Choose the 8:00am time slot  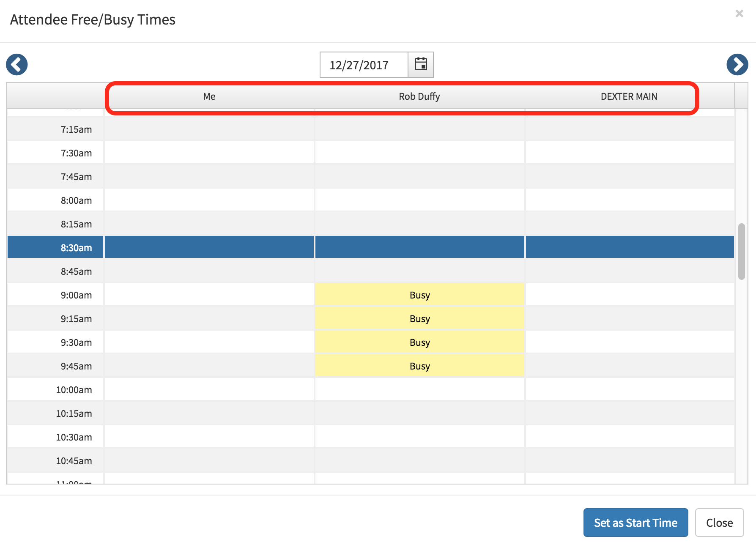pyautogui.click(x=76, y=200)
